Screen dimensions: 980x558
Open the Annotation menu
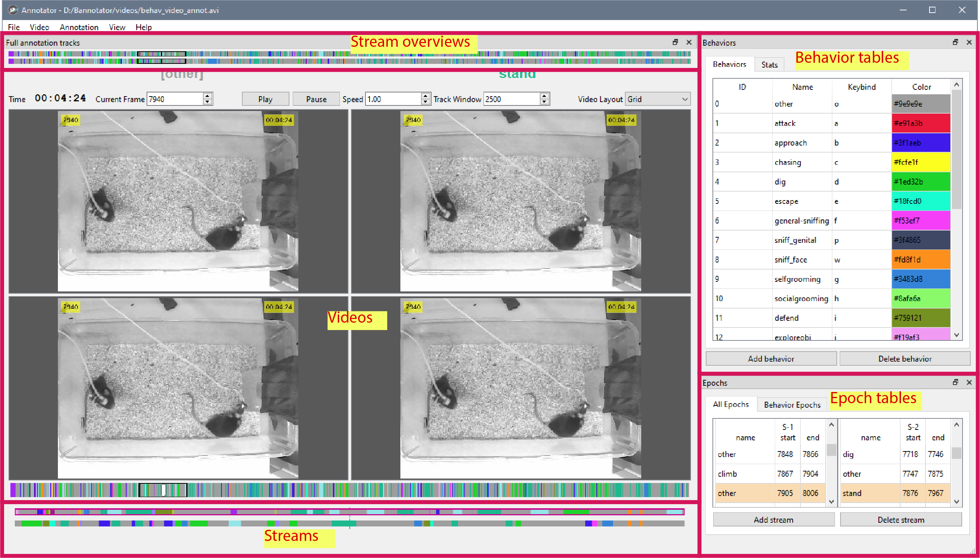click(x=79, y=27)
